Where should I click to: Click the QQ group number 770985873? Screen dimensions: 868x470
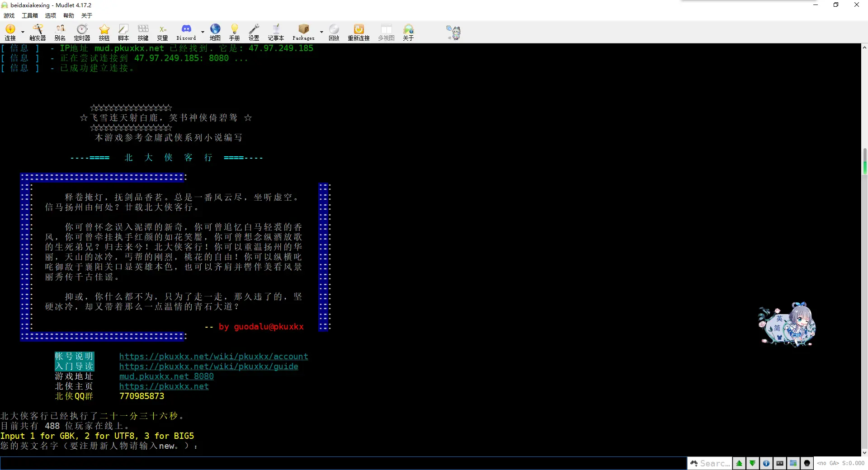pyautogui.click(x=142, y=396)
